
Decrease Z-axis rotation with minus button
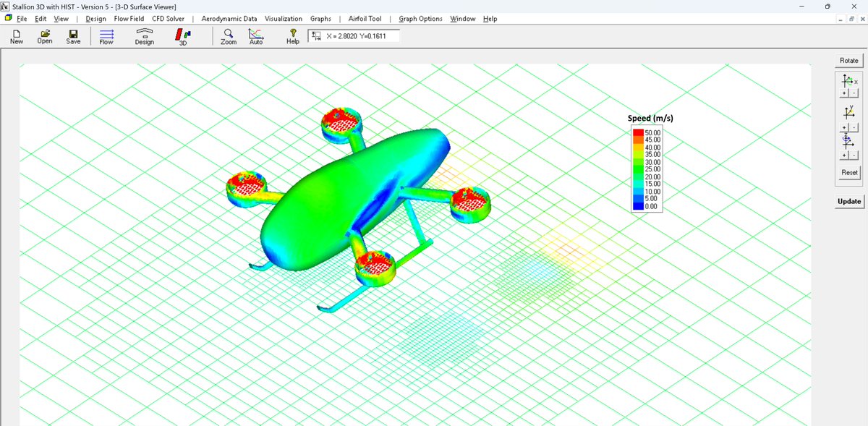[x=854, y=155]
